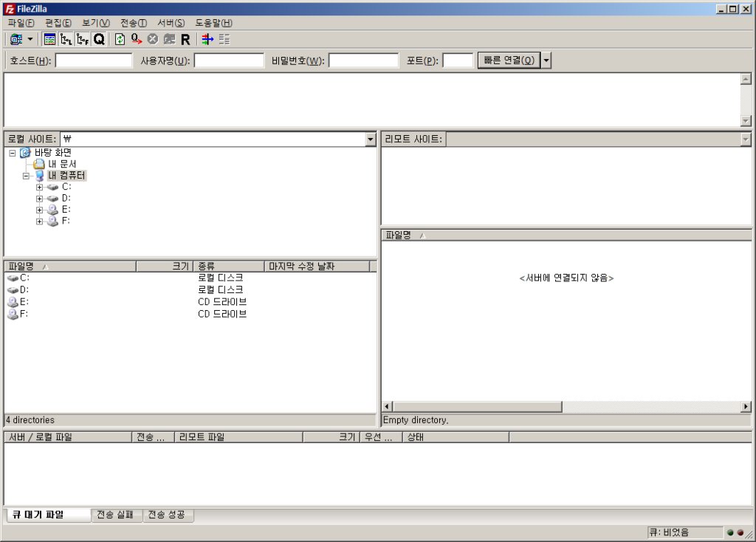Expand the E: drive tree node
756x542 pixels.
[40, 210]
